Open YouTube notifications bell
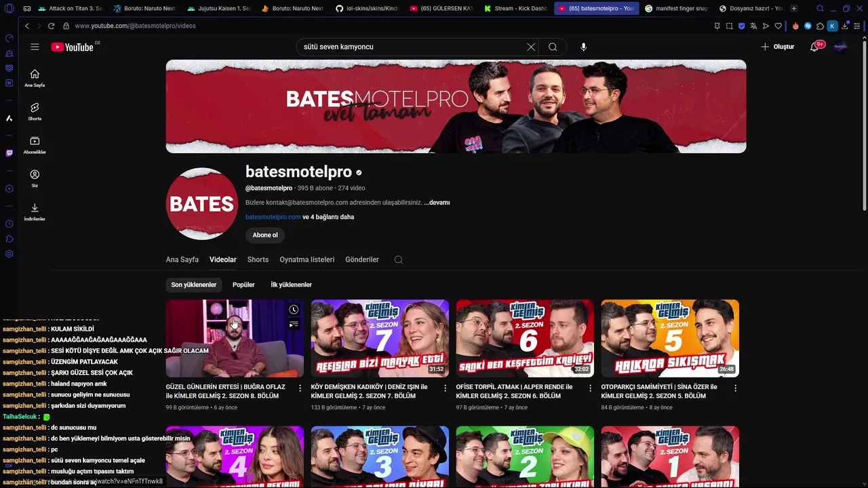The width and height of the screenshot is (868, 488). click(x=814, y=47)
